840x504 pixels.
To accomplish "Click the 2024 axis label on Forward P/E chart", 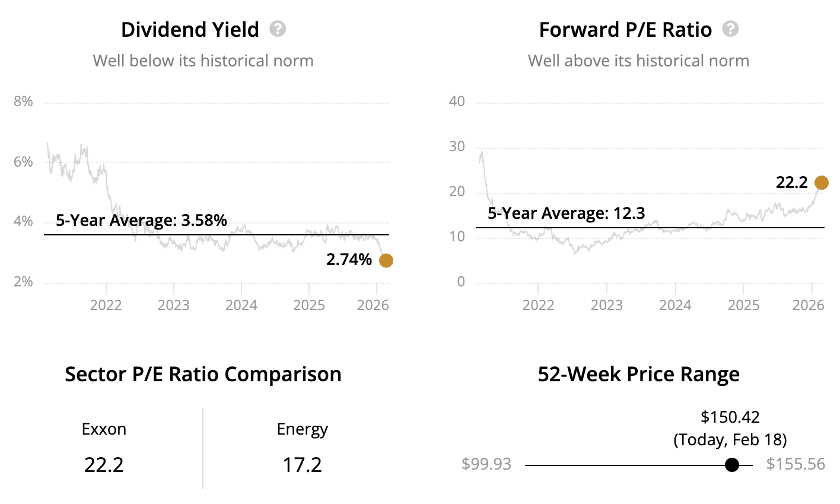I will [675, 305].
